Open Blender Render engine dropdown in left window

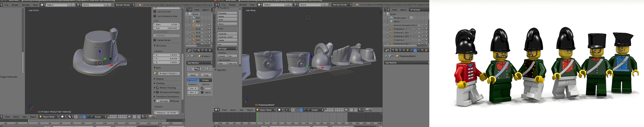[x=125, y=5]
